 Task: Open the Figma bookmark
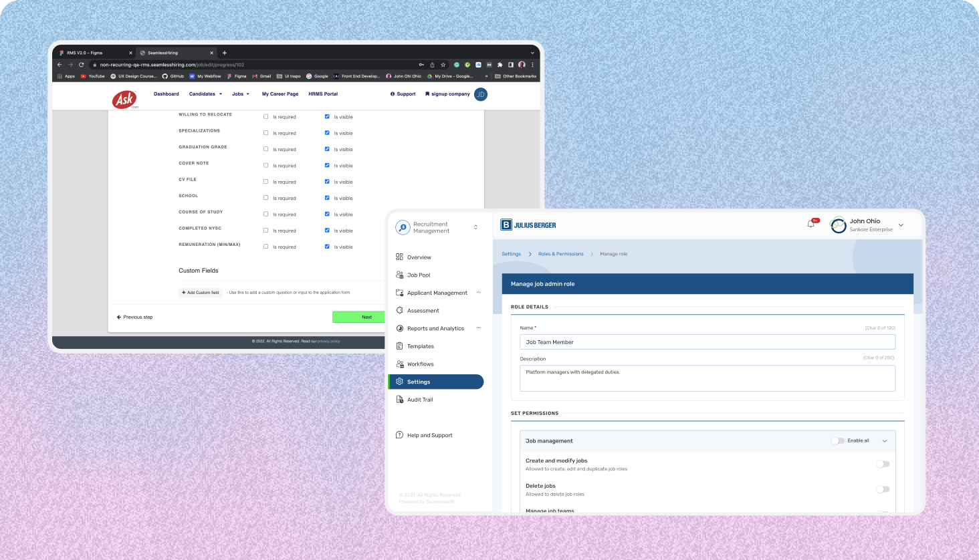(237, 76)
